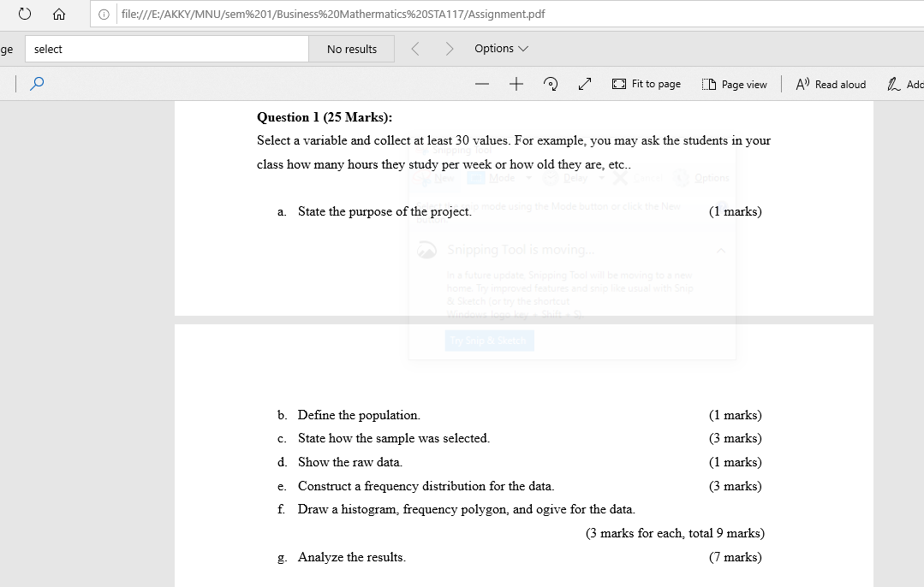Click inside the find text field
This screenshot has height=587, width=924.
tap(167, 48)
